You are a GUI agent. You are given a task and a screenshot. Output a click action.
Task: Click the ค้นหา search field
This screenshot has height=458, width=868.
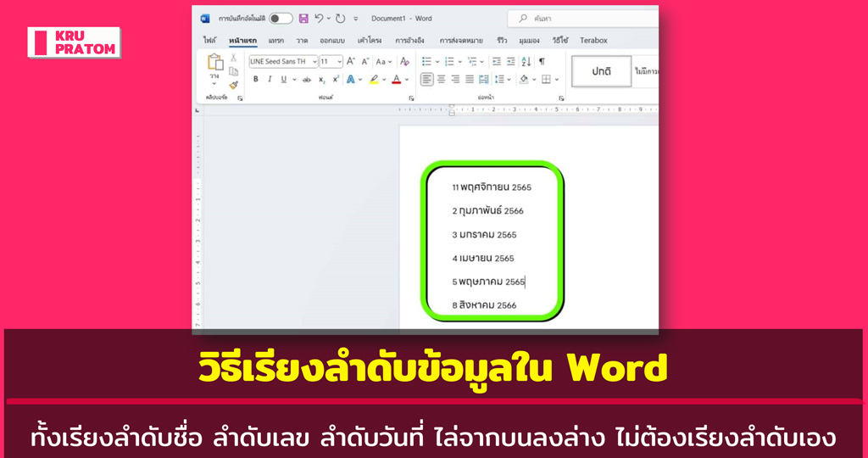point(583,19)
